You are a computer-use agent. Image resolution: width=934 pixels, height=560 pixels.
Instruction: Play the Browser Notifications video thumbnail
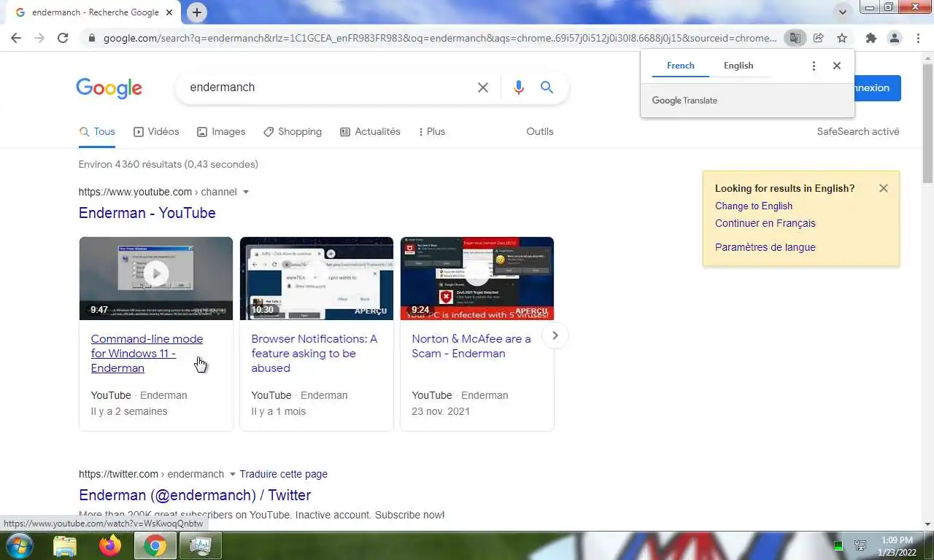(x=317, y=279)
